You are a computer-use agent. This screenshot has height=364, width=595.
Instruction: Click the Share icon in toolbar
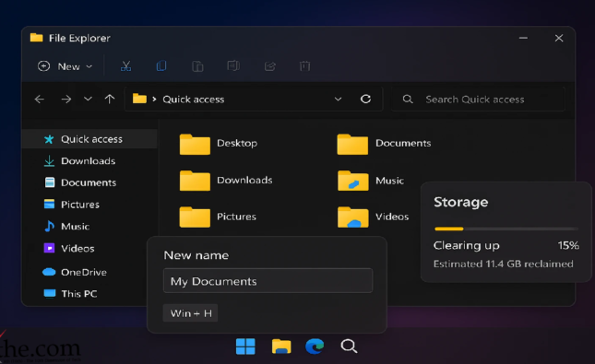click(269, 66)
